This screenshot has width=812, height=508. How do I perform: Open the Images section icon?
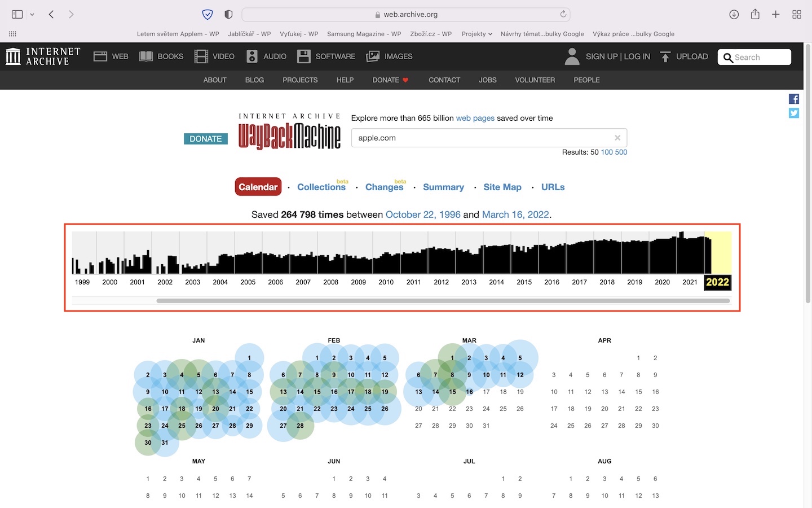click(373, 56)
